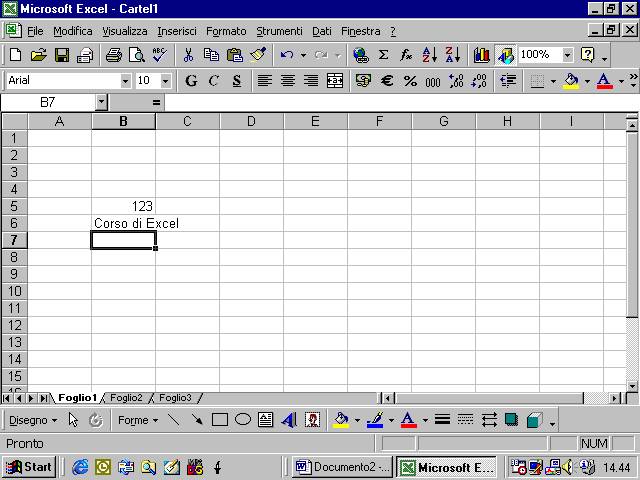
Task: Center cell text horizontally
Action: 288,80
